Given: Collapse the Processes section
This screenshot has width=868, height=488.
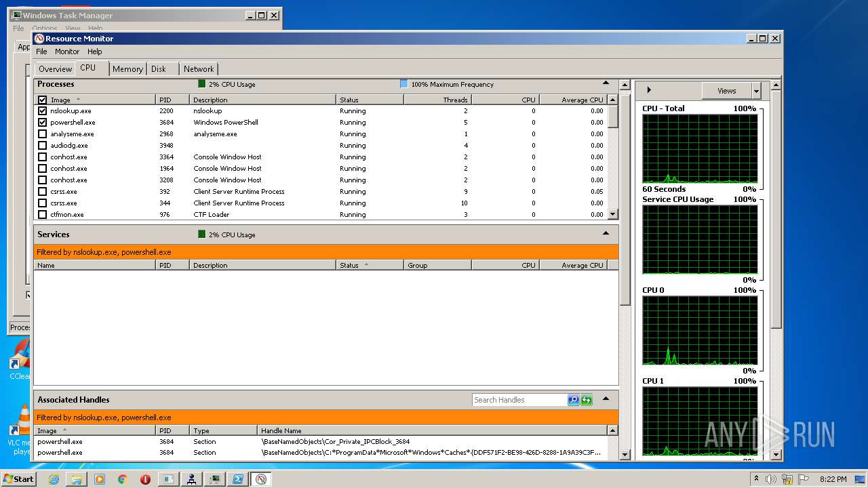Looking at the screenshot, I should pos(606,83).
